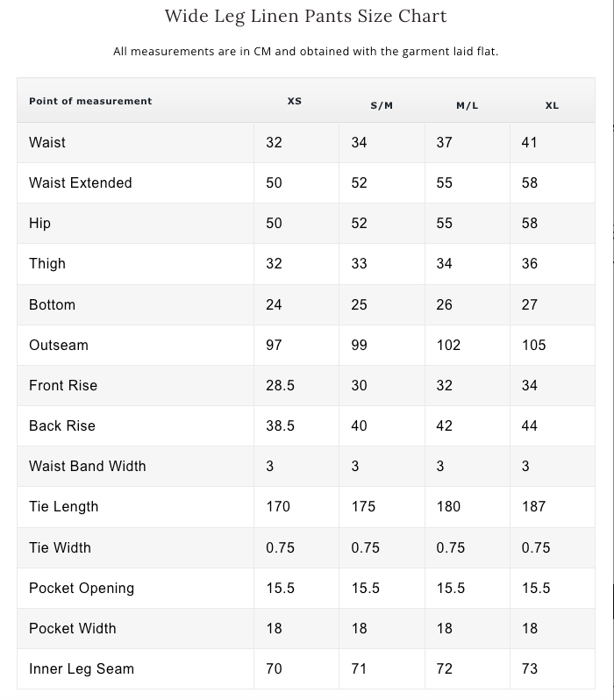Select the Hip row label

[x=39, y=223]
